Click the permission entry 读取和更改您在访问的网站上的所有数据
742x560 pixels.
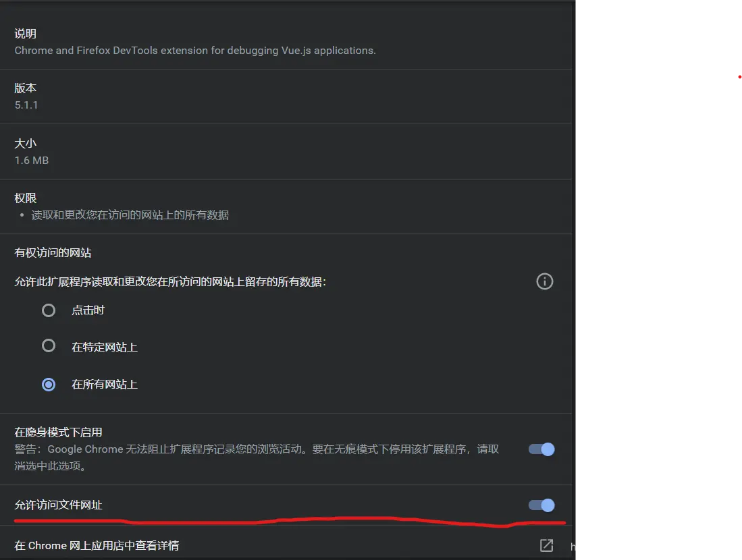pyautogui.click(x=130, y=215)
